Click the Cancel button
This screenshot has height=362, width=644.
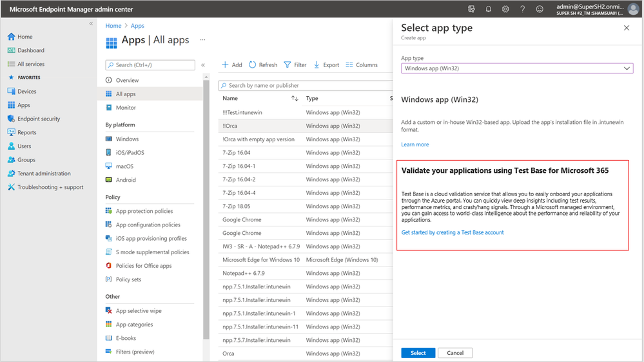pos(455,353)
